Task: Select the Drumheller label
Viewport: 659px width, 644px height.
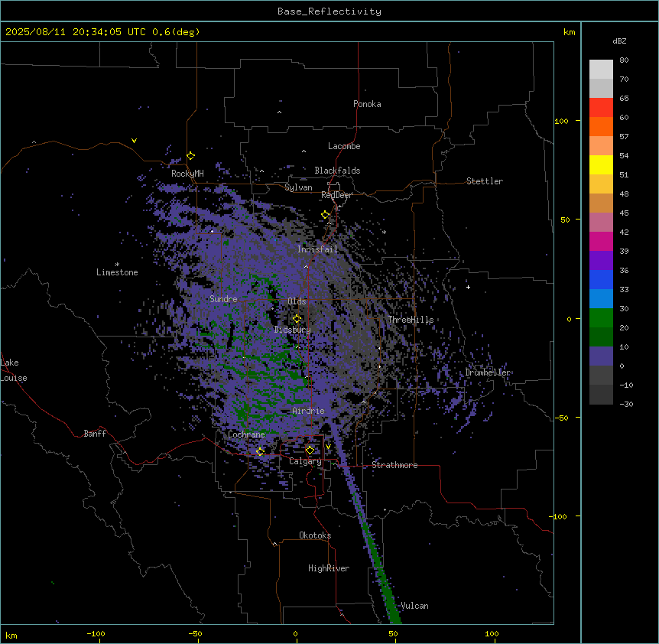Action: pos(488,372)
